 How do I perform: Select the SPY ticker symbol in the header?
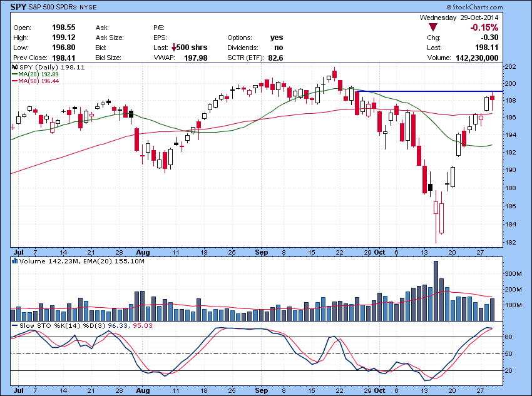click(x=18, y=7)
